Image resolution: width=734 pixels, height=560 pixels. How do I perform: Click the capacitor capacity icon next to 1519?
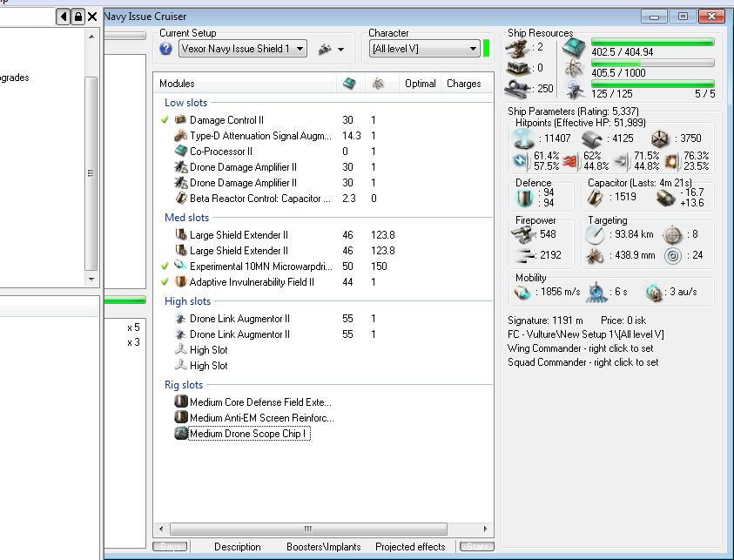click(596, 198)
